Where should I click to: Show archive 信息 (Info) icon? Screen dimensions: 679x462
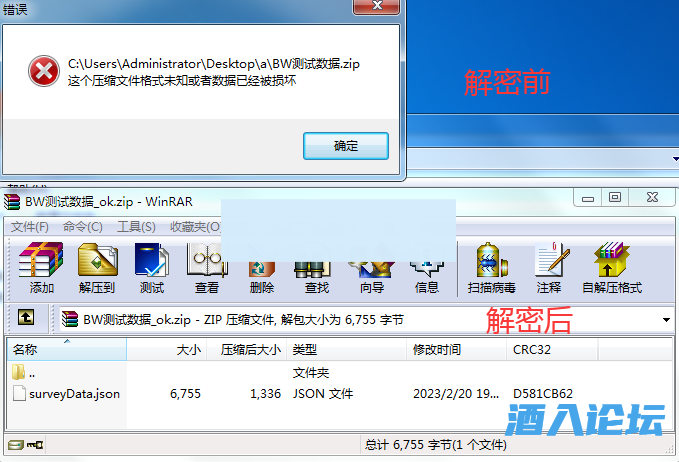pos(427,269)
